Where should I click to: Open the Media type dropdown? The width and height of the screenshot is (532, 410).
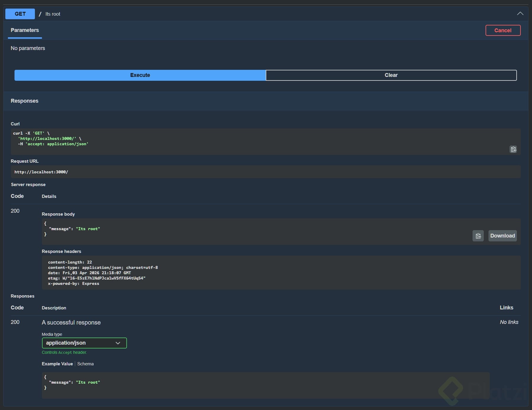click(84, 343)
